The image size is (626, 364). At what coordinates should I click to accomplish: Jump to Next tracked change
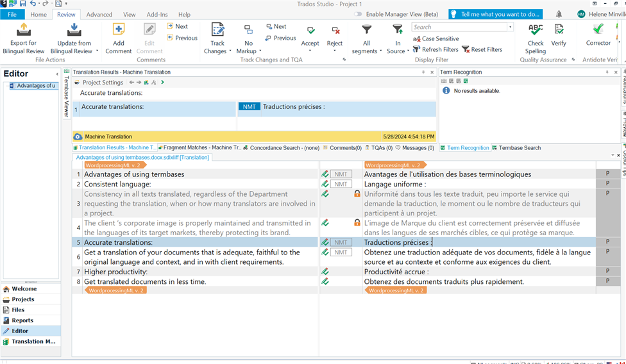point(276,26)
